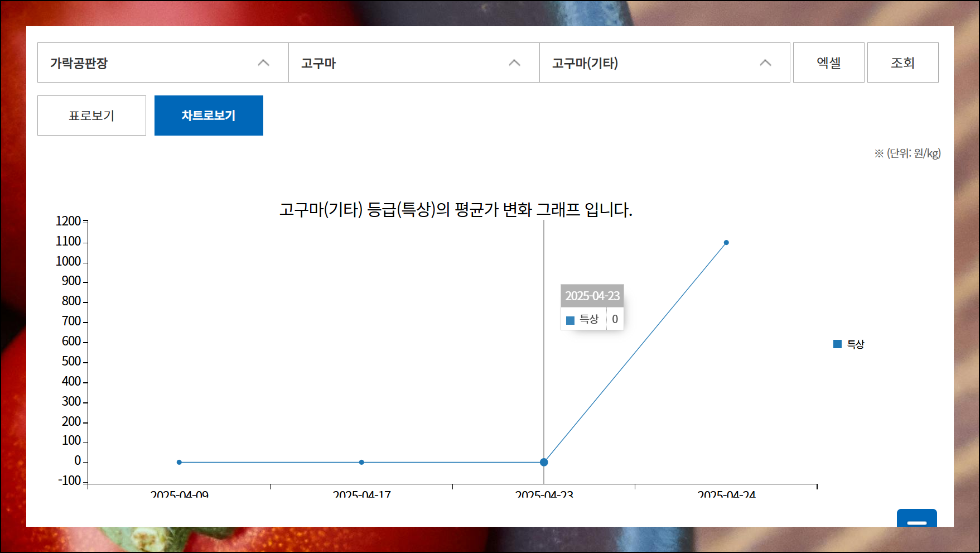Viewport: 980px width, 553px height.
Task: Click the 2025-04-09 data point on chart
Action: (179, 462)
